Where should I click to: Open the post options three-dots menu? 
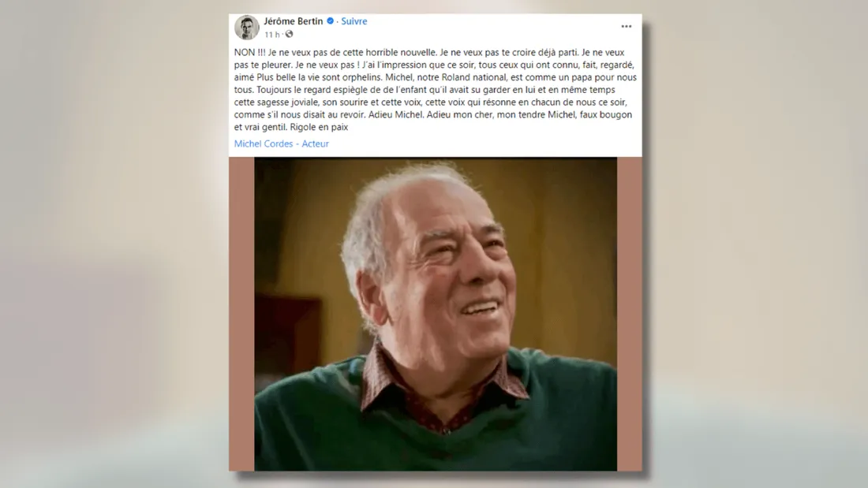626,27
